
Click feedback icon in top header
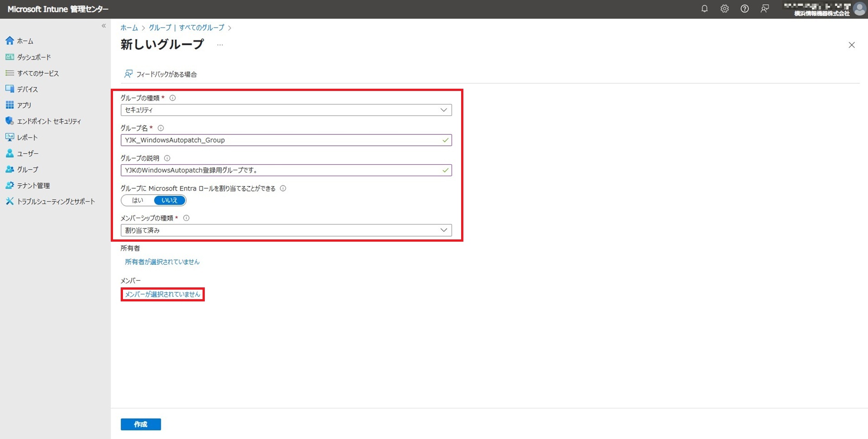765,9
